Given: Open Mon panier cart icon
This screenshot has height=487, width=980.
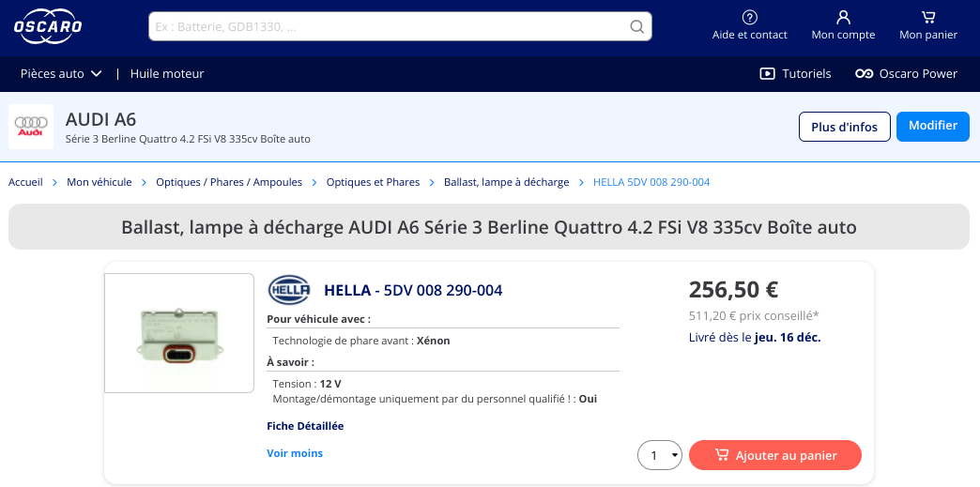Looking at the screenshot, I should pos(927,17).
